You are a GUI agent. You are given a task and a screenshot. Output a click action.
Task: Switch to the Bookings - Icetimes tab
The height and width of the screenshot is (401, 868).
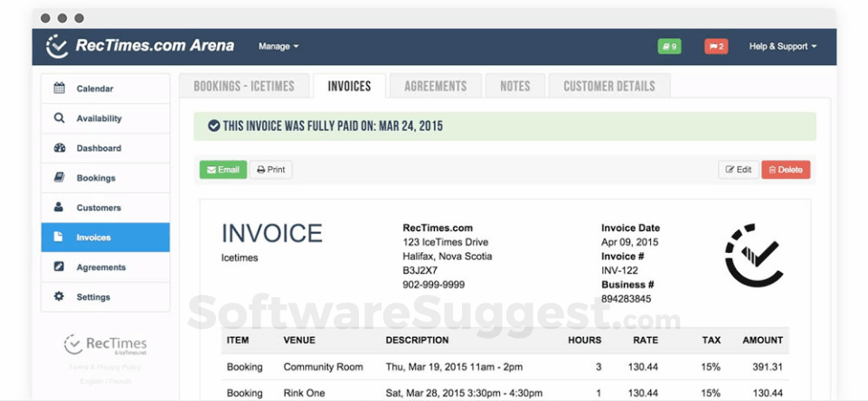pos(244,86)
